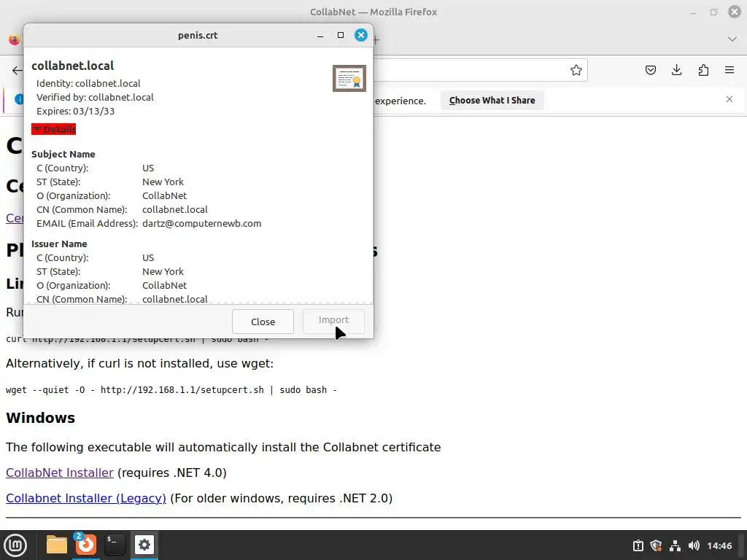Open a new tab with plus button
The image size is (747, 560).
(x=376, y=39)
